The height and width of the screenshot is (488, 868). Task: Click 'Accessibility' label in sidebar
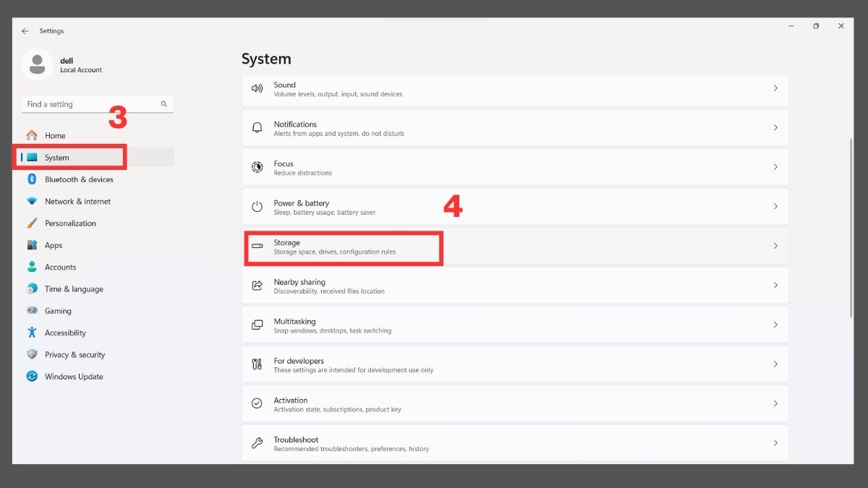(x=65, y=333)
